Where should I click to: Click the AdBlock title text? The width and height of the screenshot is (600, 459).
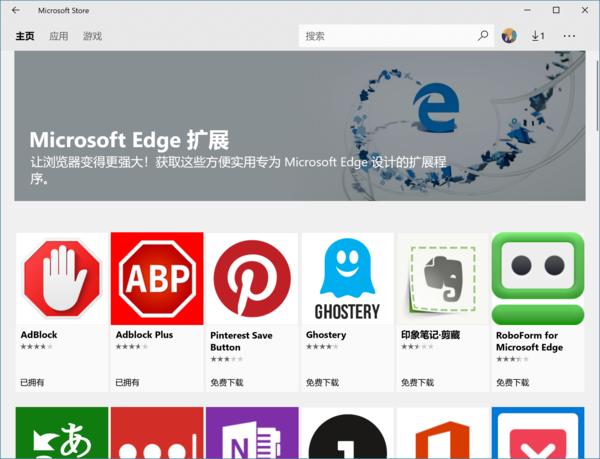39,335
